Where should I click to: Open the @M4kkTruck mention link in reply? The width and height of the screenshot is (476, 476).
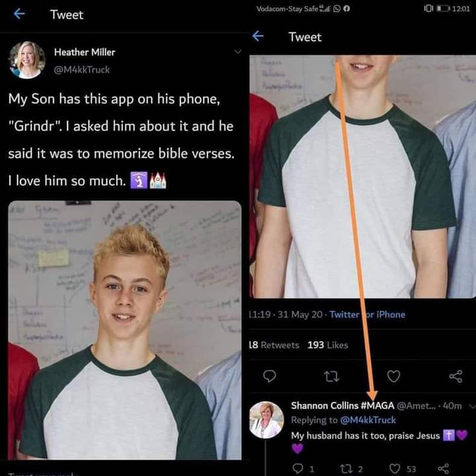(368, 420)
